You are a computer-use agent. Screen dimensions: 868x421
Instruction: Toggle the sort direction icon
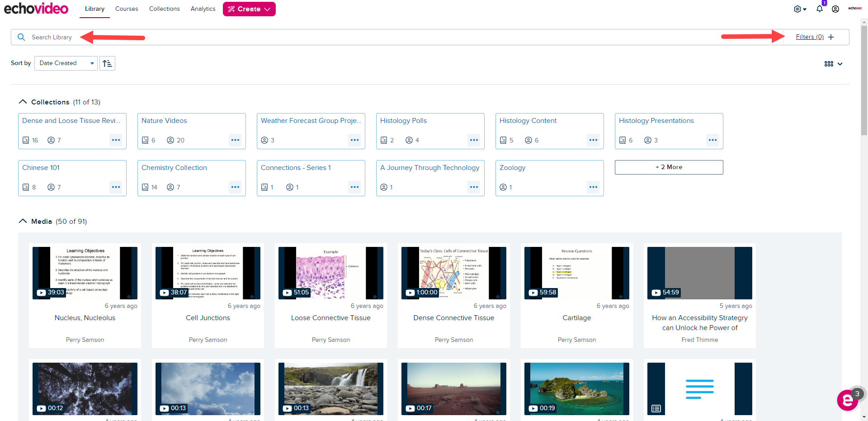pos(107,63)
